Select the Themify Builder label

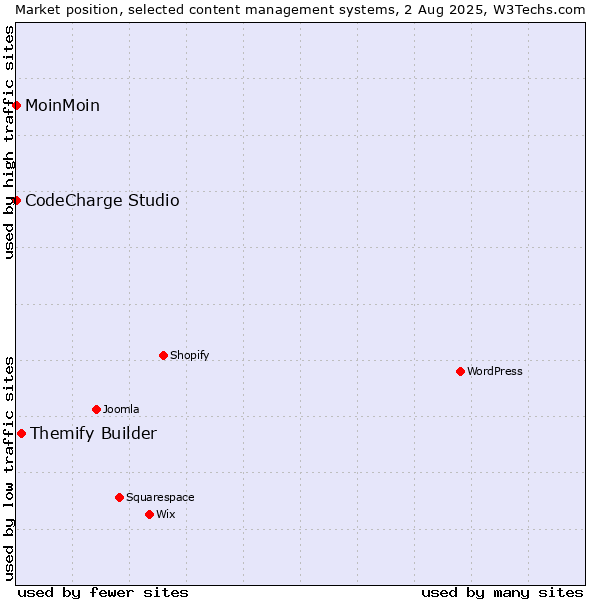(x=93, y=434)
